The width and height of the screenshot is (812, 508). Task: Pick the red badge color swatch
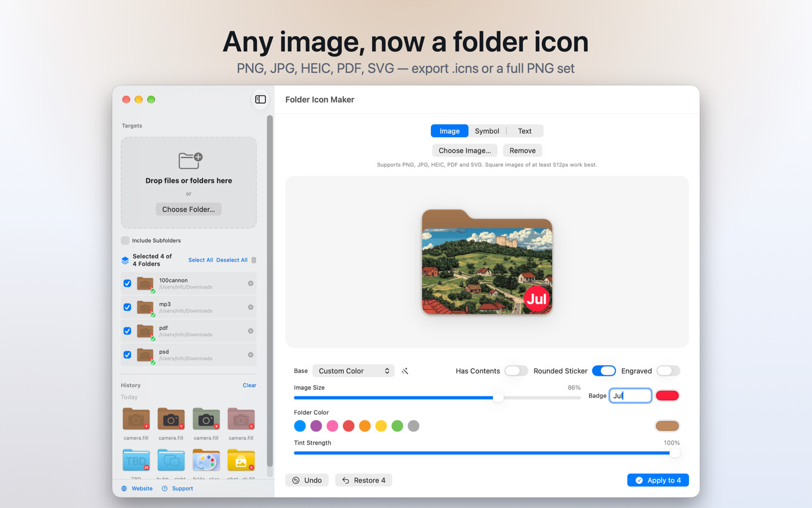point(667,396)
